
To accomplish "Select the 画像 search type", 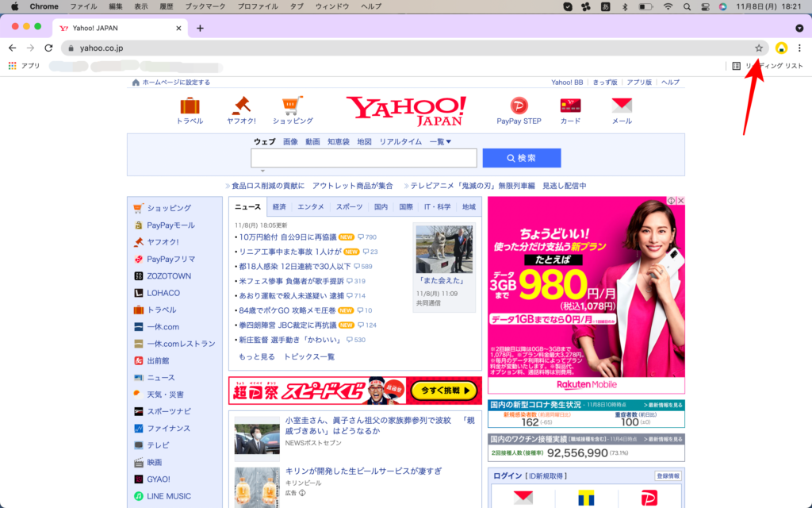I will 290,141.
